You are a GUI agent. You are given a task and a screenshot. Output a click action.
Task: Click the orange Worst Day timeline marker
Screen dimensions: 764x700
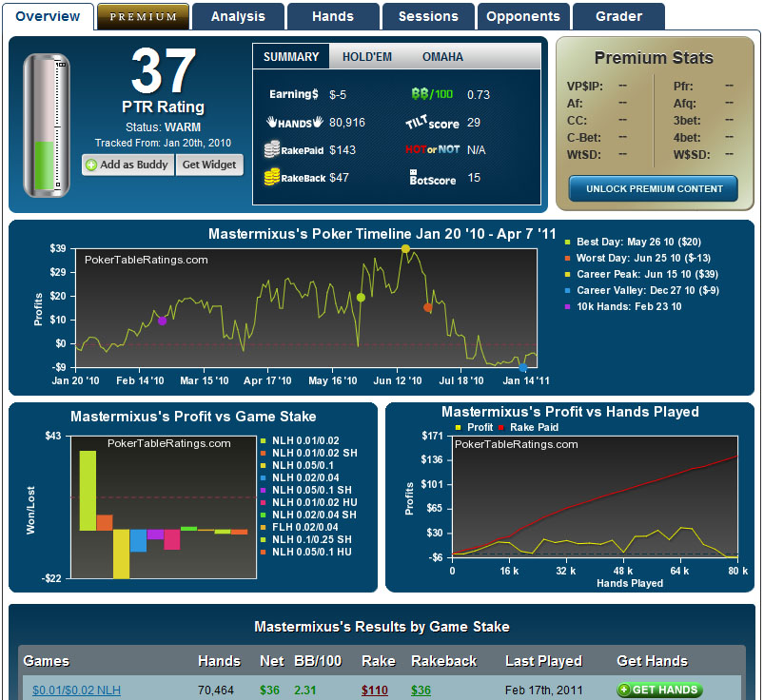[x=428, y=307]
